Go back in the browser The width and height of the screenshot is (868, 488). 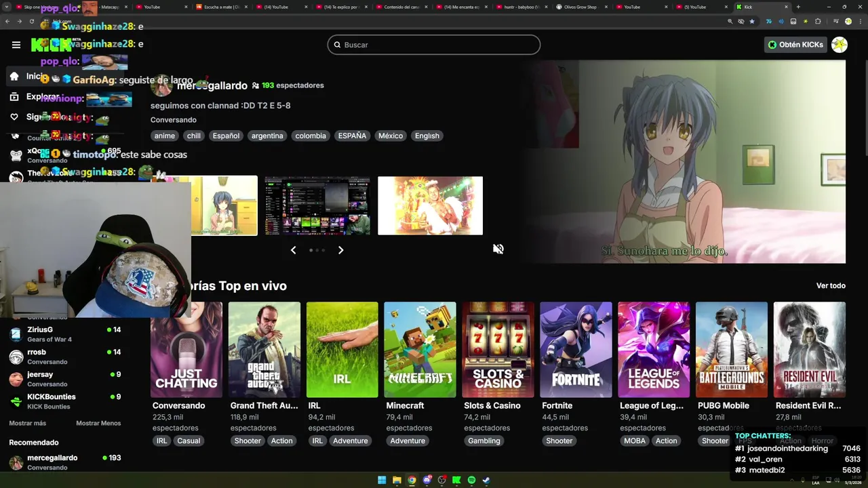click(x=7, y=22)
